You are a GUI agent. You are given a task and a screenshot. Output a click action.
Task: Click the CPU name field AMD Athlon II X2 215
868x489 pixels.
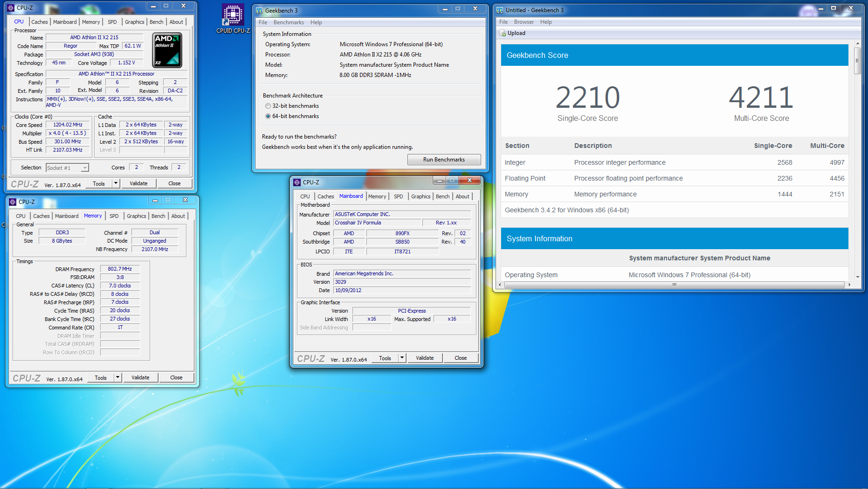coord(94,37)
